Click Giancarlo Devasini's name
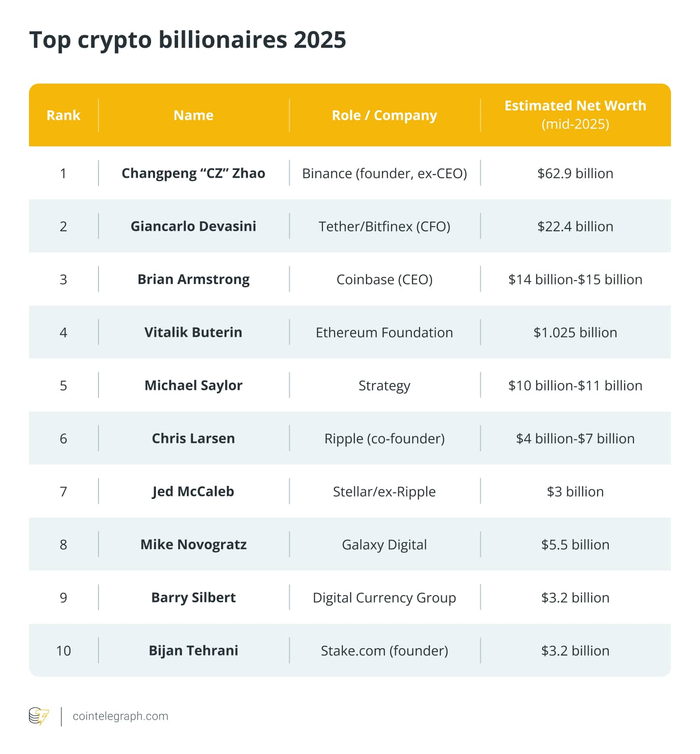 tap(193, 226)
